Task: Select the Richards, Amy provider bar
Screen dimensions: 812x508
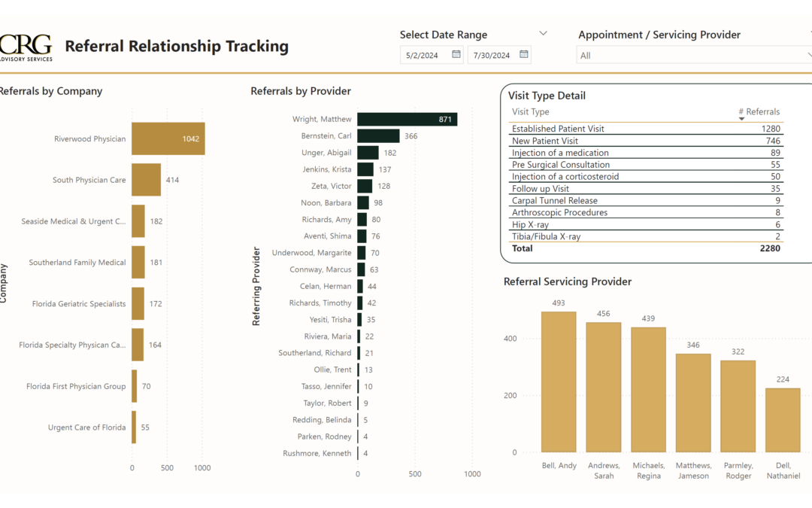Action: pos(362,219)
